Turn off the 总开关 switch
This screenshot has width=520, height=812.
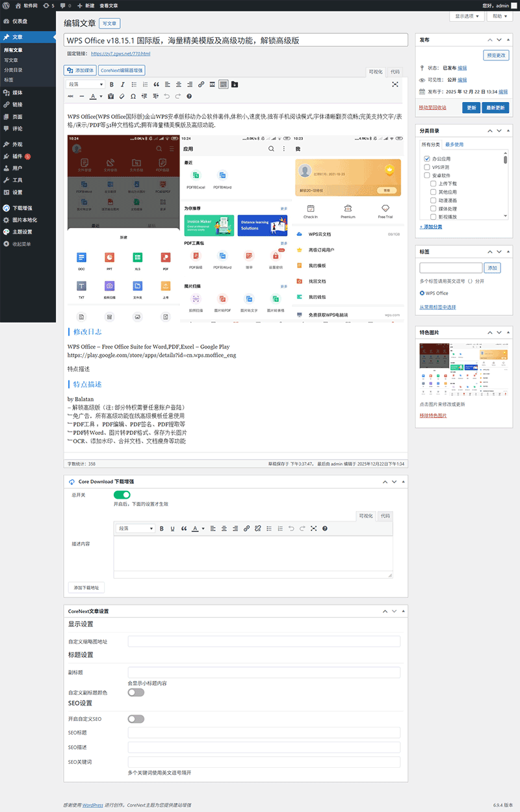click(122, 495)
